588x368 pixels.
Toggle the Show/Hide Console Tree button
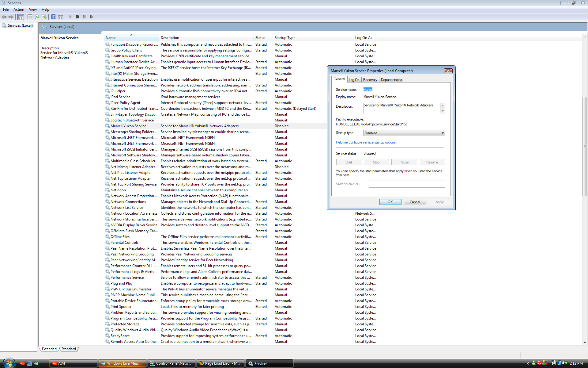point(21,17)
